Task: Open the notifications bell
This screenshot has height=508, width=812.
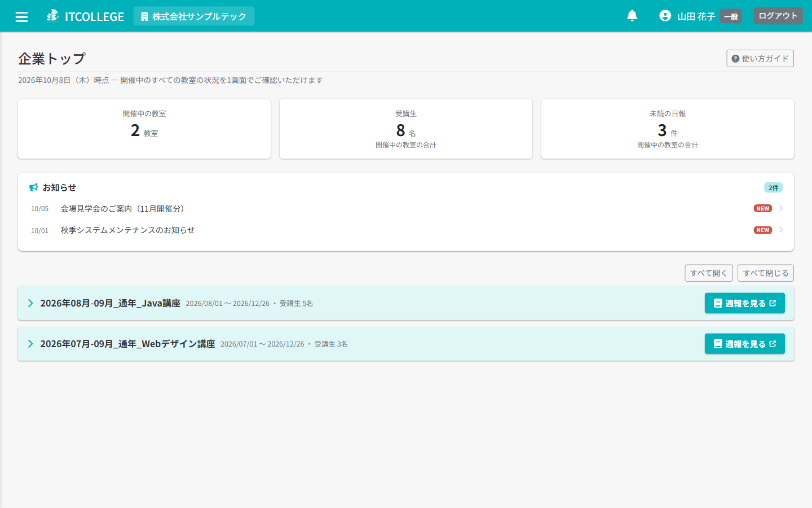Action: [632, 16]
